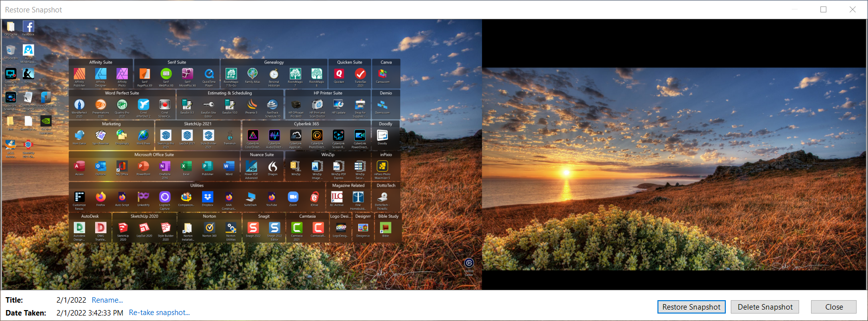Select the Customize Fences icon

(79, 200)
